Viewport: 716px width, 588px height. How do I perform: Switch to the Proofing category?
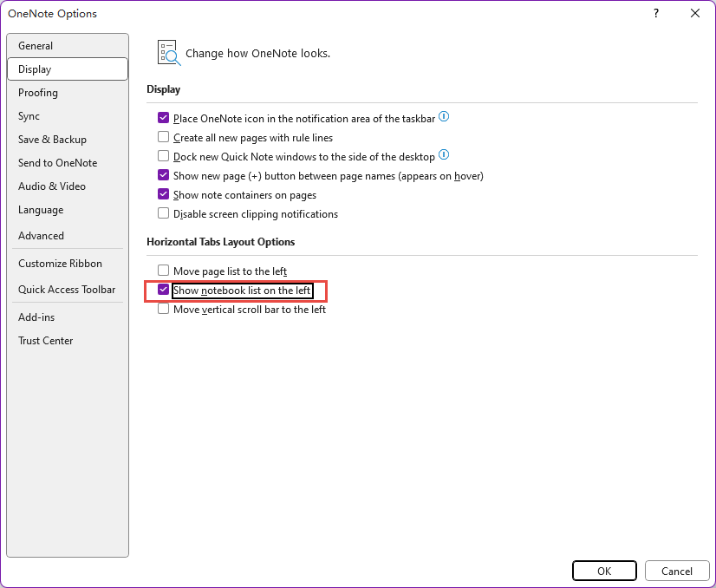(x=68, y=93)
